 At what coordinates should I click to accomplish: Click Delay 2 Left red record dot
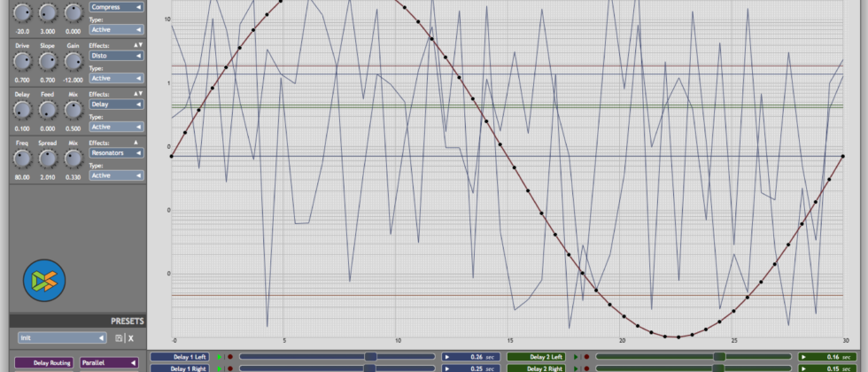[586, 357]
